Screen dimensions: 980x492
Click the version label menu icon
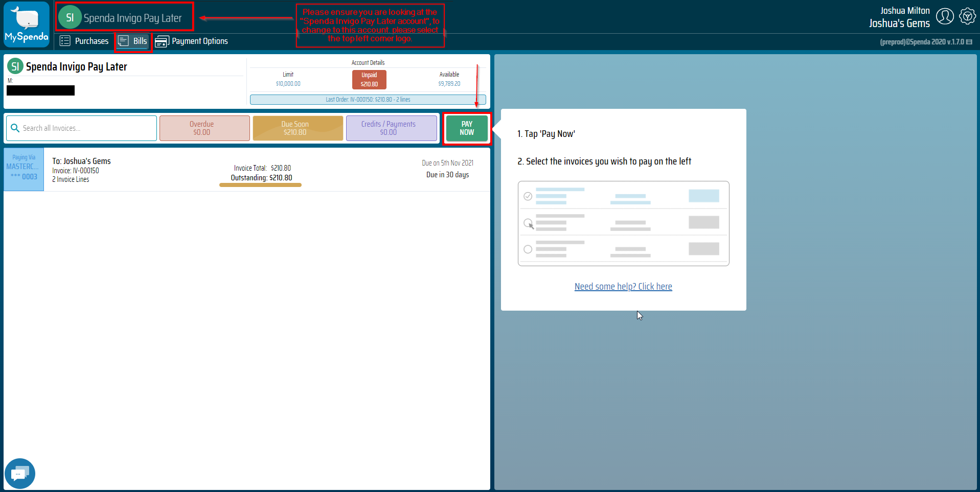[969, 42]
